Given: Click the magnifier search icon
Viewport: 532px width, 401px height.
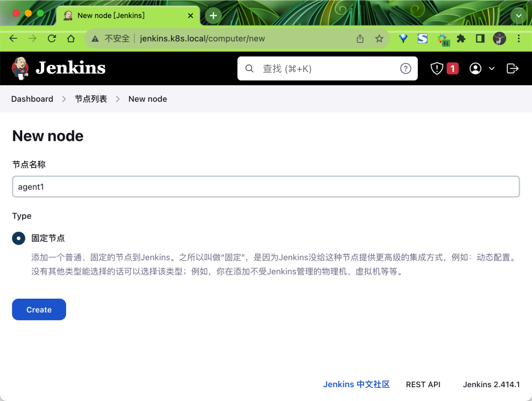Looking at the screenshot, I should (x=249, y=68).
